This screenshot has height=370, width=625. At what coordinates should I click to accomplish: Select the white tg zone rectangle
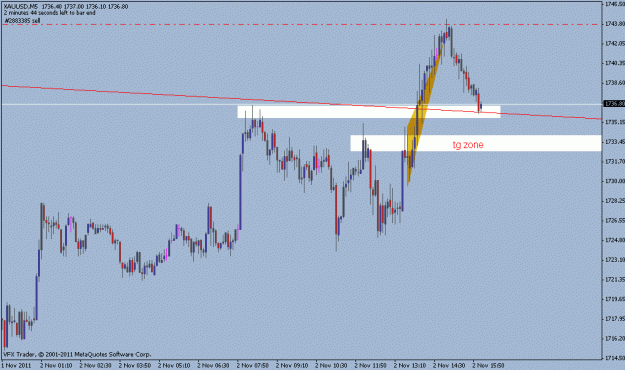476,143
